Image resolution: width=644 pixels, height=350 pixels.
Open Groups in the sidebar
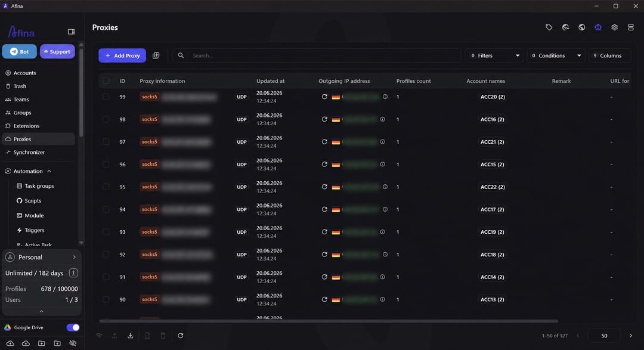click(x=38, y=113)
